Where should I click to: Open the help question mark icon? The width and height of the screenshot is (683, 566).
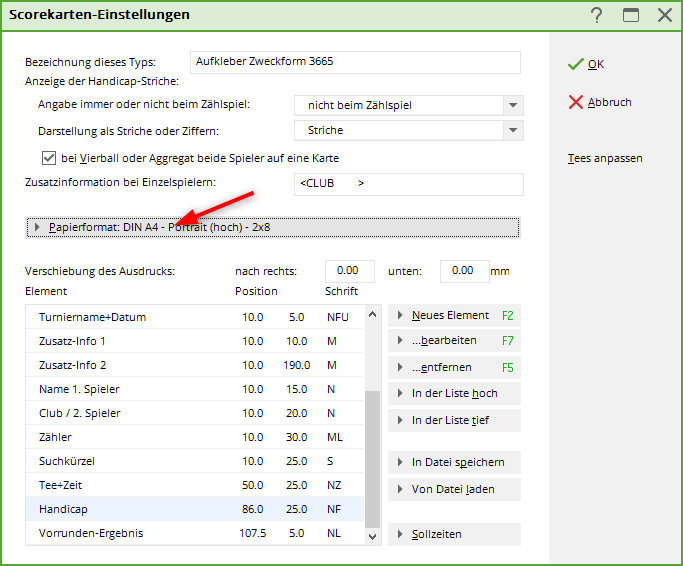597,15
